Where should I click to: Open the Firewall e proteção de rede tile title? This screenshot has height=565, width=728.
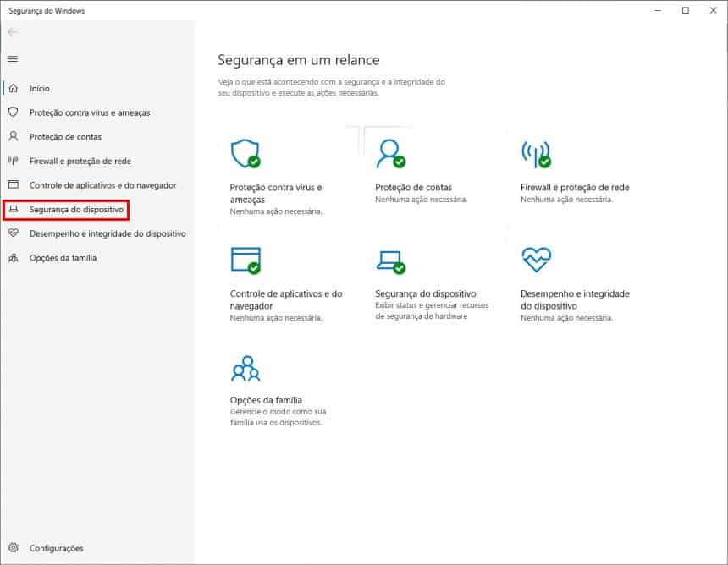tap(575, 187)
